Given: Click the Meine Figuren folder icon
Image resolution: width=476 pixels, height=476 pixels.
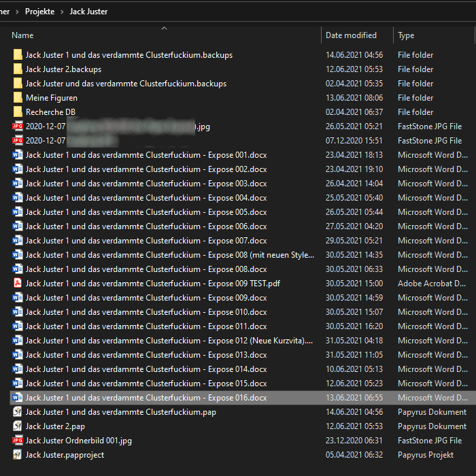Looking at the screenshot, I should click(17, 98).
